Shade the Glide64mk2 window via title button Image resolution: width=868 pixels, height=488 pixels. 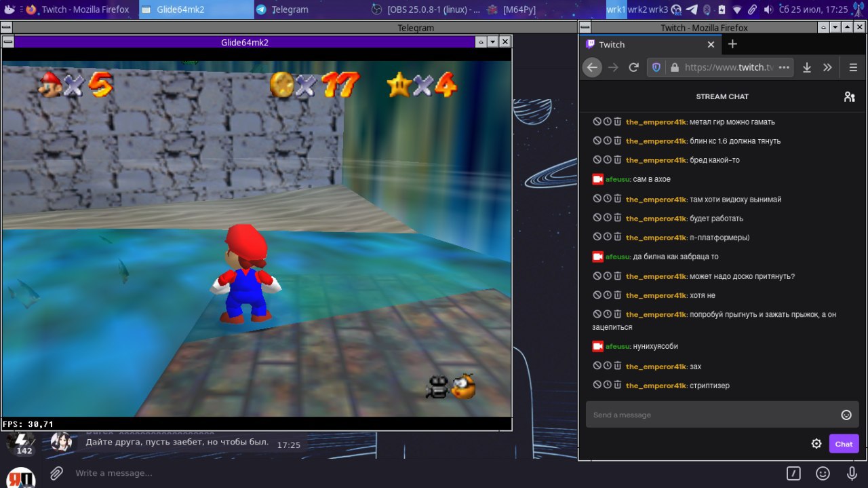coord(481,42)
